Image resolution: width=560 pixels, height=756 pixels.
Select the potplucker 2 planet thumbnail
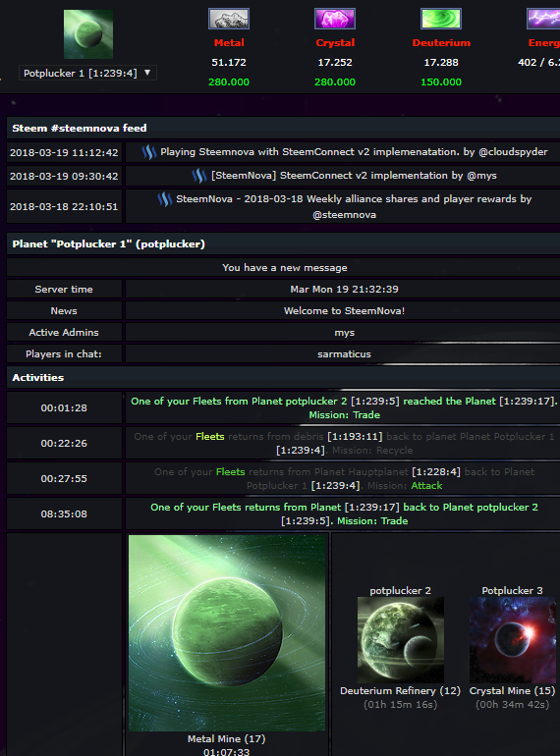tap(400, 640)
